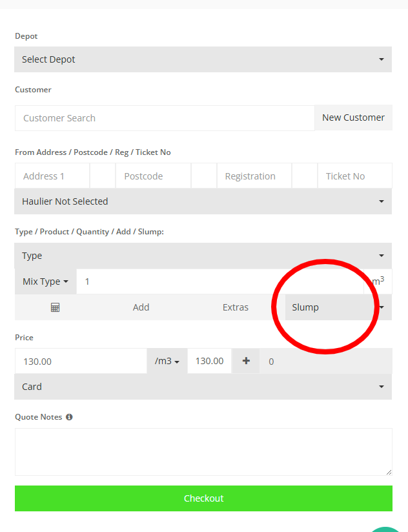Open the Type dropdown
This screenshot has height=532, width=408.
203,256
